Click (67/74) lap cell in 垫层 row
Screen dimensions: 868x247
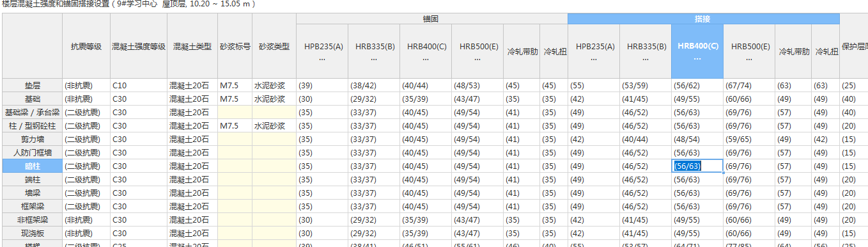click(x=749, y=86)
